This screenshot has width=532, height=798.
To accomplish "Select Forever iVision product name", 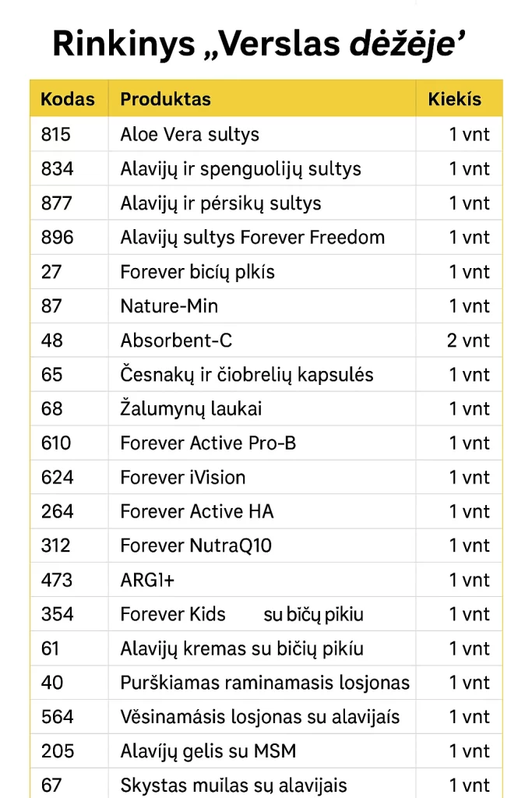I will pyautogui.click(x=182, y=478).
